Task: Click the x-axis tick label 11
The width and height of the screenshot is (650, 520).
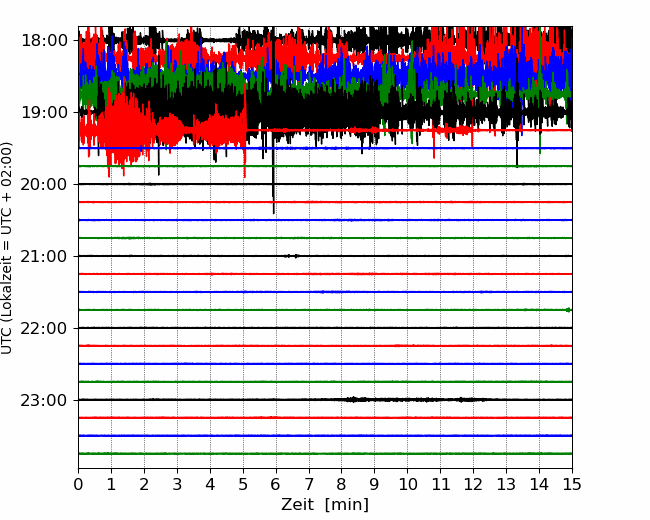Action: coord(440,484)
